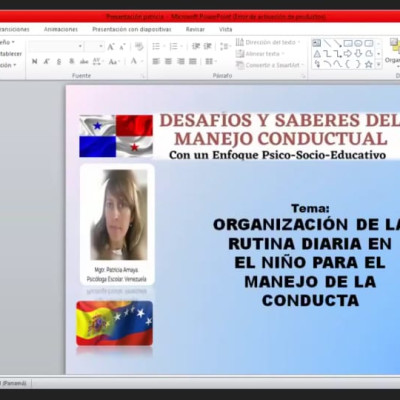Click the clear formatting icon
The image size is (400, 400).
click(x=139, y=46)
